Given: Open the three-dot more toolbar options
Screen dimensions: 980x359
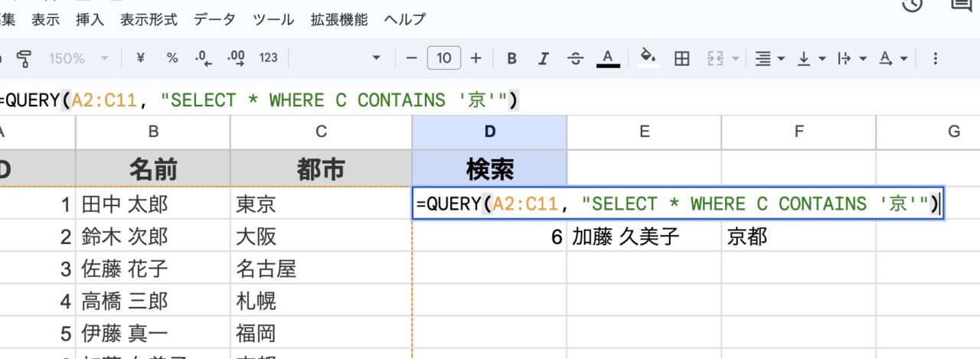Looking at the screenshot, I should (935, 58).
